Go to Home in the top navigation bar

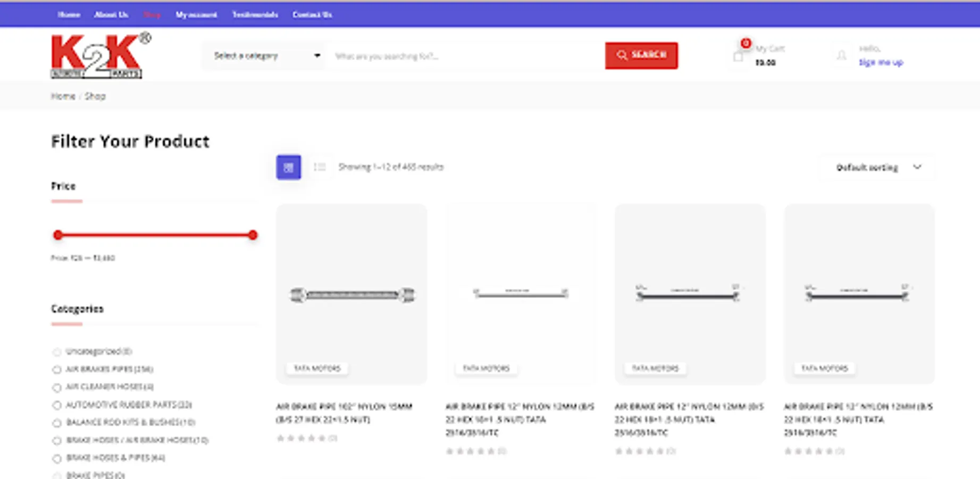tap(69, 15)
